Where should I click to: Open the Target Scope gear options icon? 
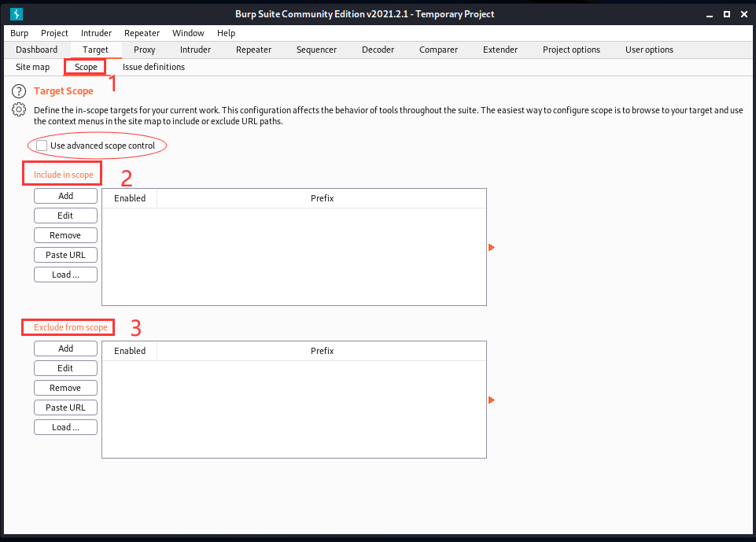[19, 109]
